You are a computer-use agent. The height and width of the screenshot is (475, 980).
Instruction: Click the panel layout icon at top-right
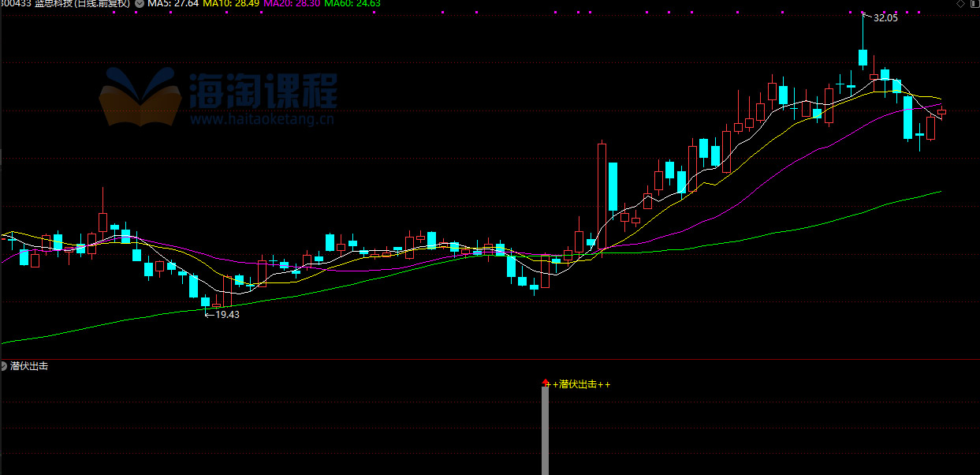point(975,4)
